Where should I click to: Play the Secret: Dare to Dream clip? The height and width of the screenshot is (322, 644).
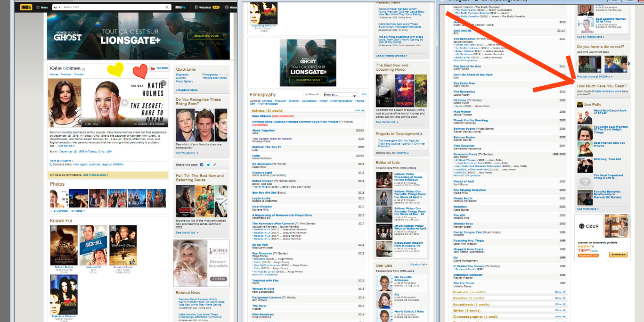pos(125,103)
